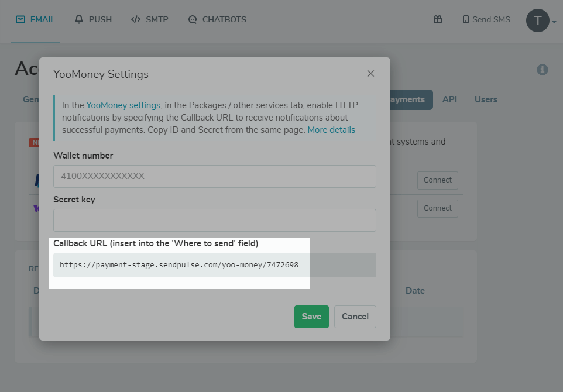Click the Send SMS link
563x392 pixels.
point(486,19)
